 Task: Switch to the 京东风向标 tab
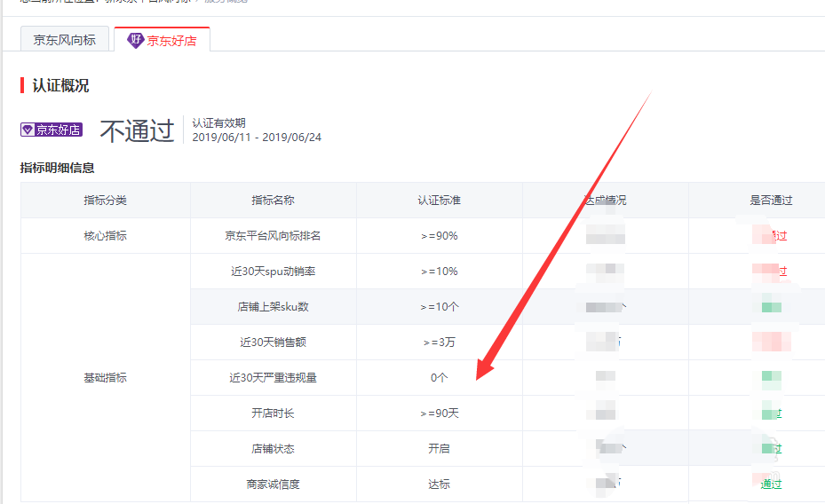pos(64,39)
